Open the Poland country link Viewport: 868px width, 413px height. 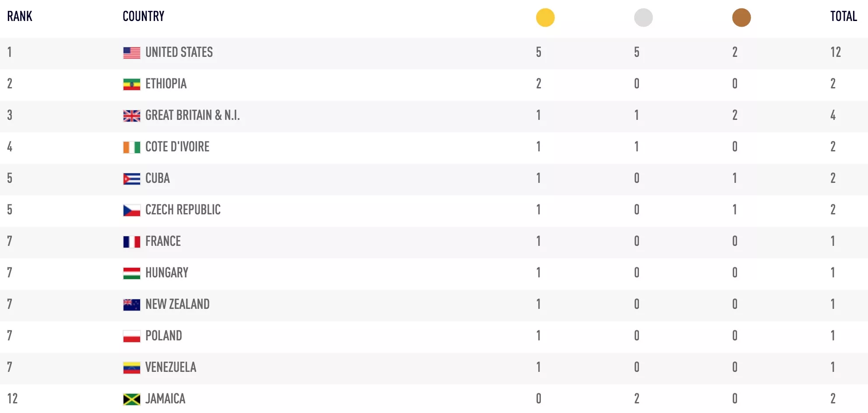point(163,336)
